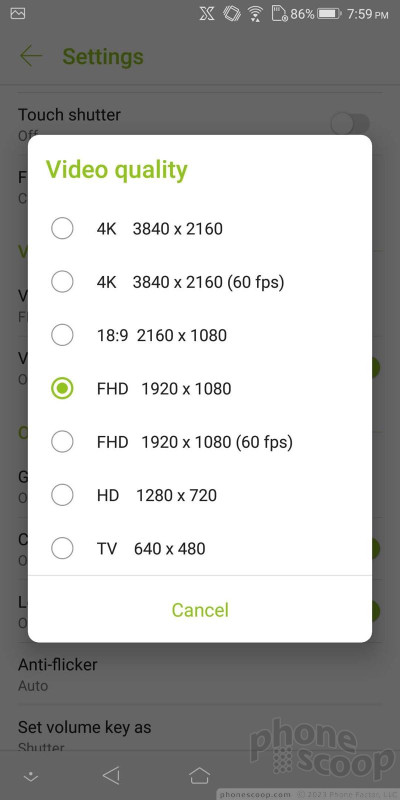Tap the back arrow next to Settings
Image resolution: width=400 pixels, height=800 pixels.
(x=31, y=56)
